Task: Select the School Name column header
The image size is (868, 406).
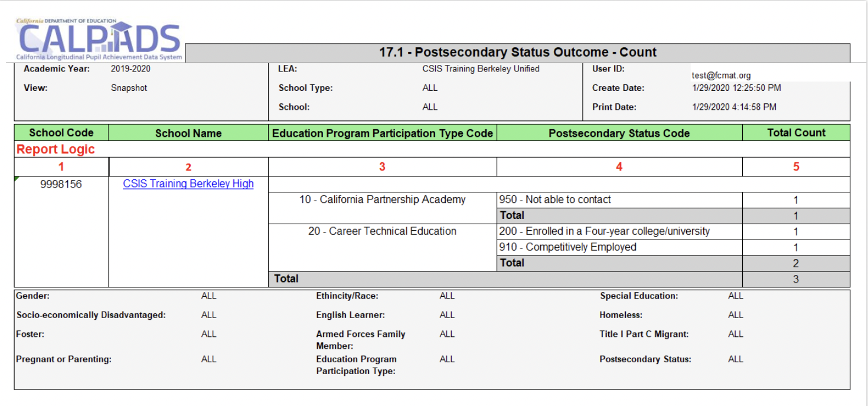Action: [188, 133]
